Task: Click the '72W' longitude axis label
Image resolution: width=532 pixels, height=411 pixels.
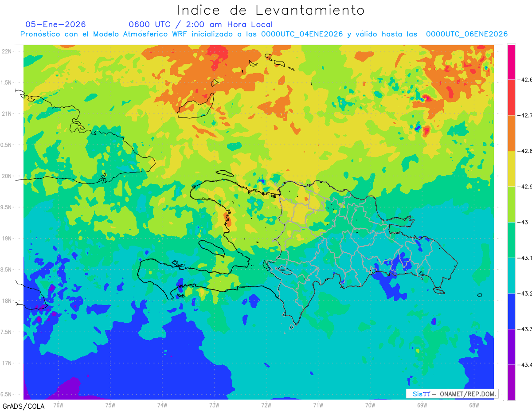Action: click(x=266, y=405)
